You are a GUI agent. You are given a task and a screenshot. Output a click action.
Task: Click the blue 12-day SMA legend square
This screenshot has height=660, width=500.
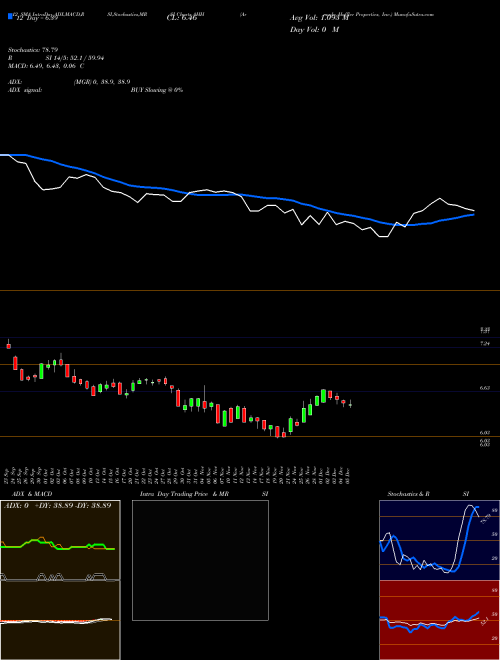tap(11, 17)
